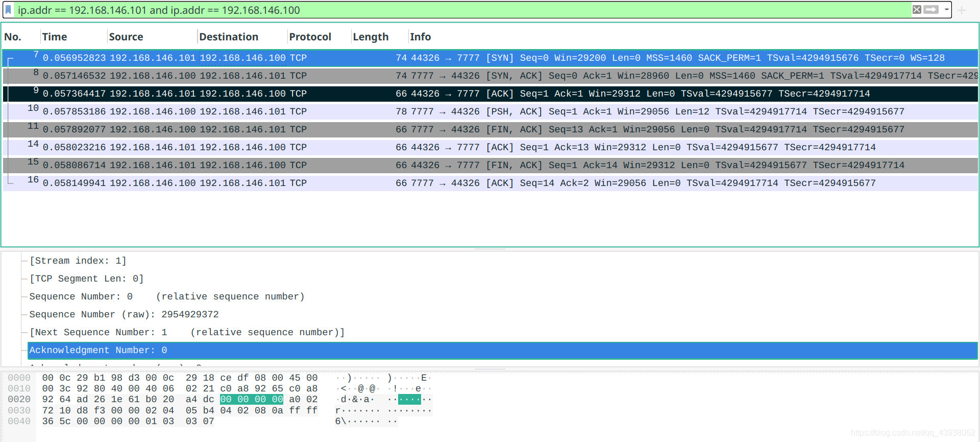Apply the display filter with the arrow button
Viewport: 980px width, 442px height.
(932, 10)
